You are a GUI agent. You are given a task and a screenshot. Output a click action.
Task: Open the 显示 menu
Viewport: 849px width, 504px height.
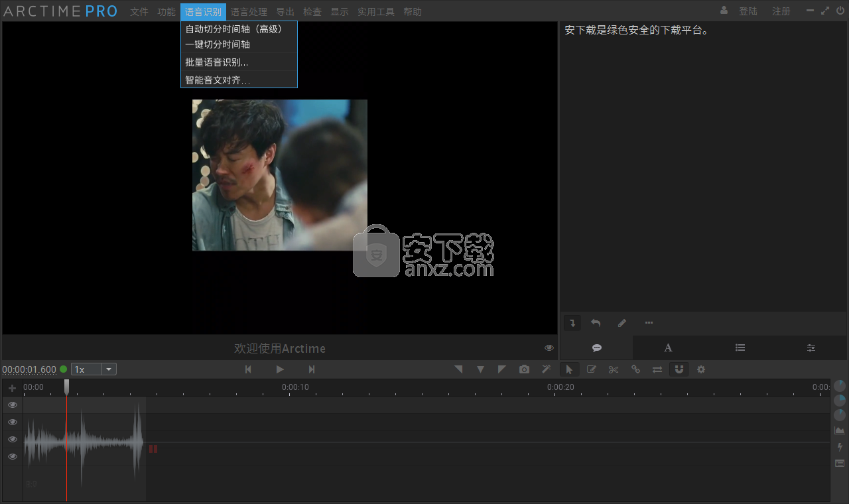(x=340, y=12)
